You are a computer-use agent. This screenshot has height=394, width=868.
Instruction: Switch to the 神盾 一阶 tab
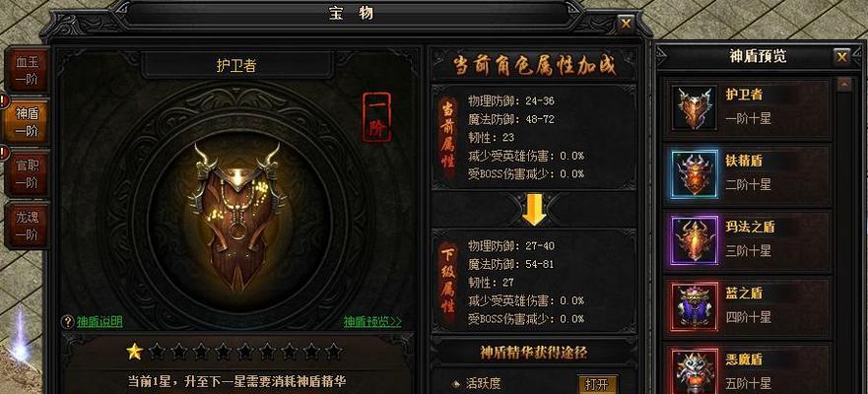click(26, 122)
